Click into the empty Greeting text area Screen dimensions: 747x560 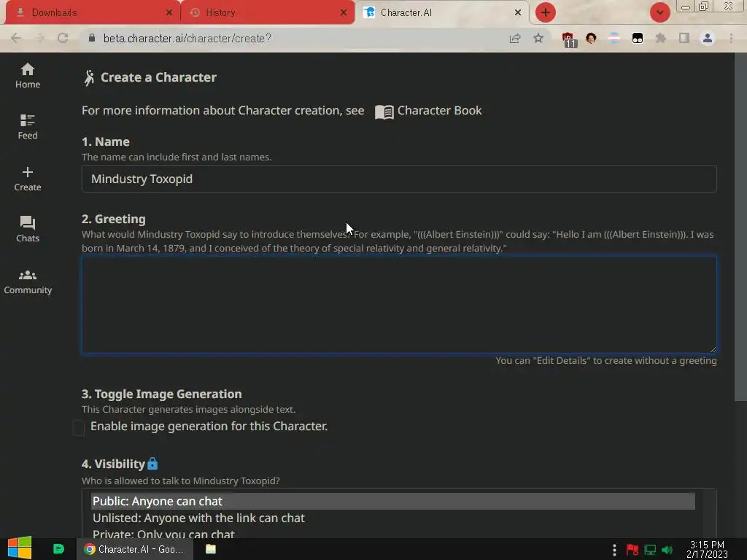click(399, 305)
